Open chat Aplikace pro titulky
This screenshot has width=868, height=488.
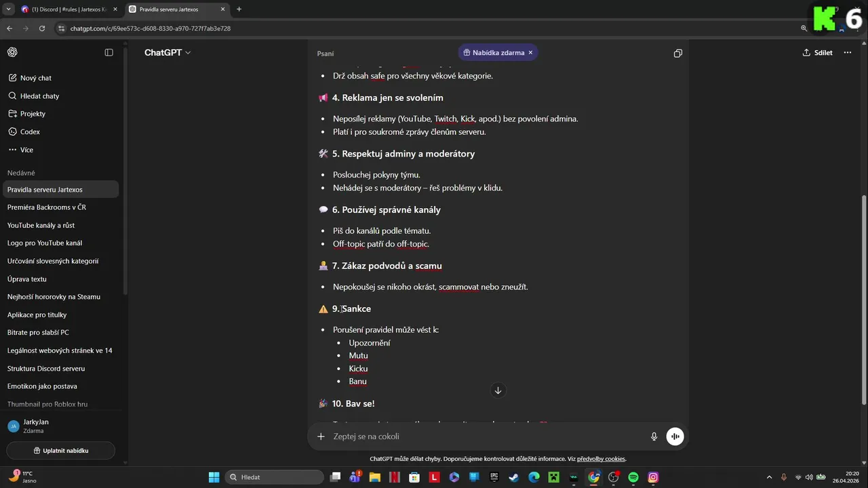pos(61,314)
